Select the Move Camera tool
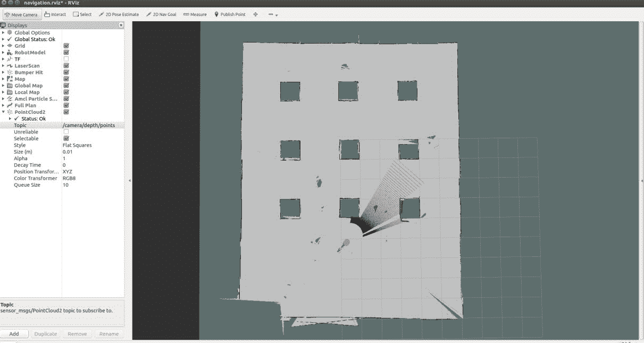Screen dimensions: 644x343 [x=21, y=14]
